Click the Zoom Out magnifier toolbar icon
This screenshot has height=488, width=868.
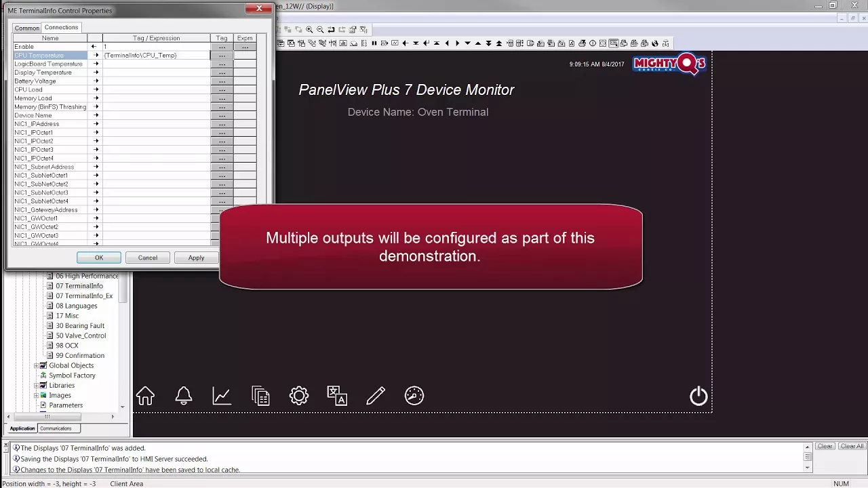[320, 30]
